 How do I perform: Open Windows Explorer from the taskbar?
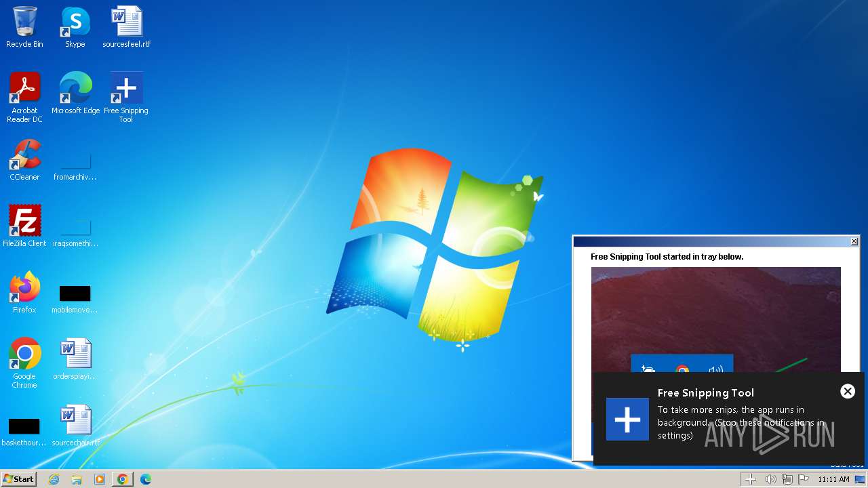[77, 479]
